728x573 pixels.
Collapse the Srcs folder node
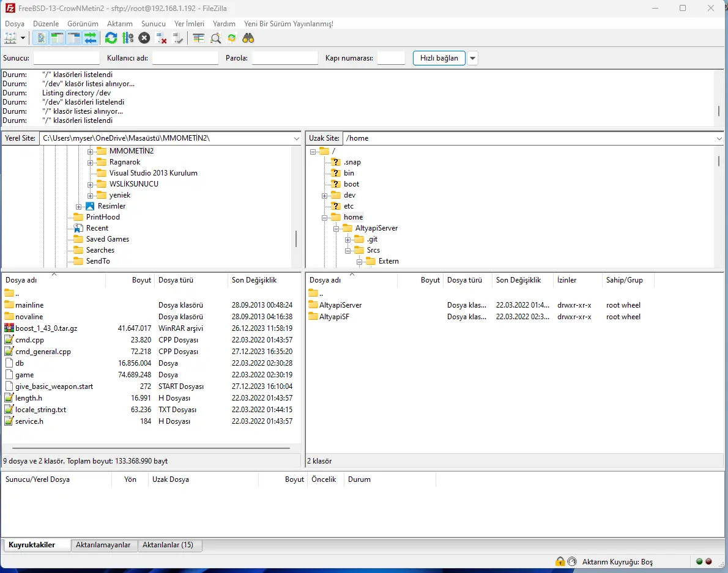tap(347, 251)
